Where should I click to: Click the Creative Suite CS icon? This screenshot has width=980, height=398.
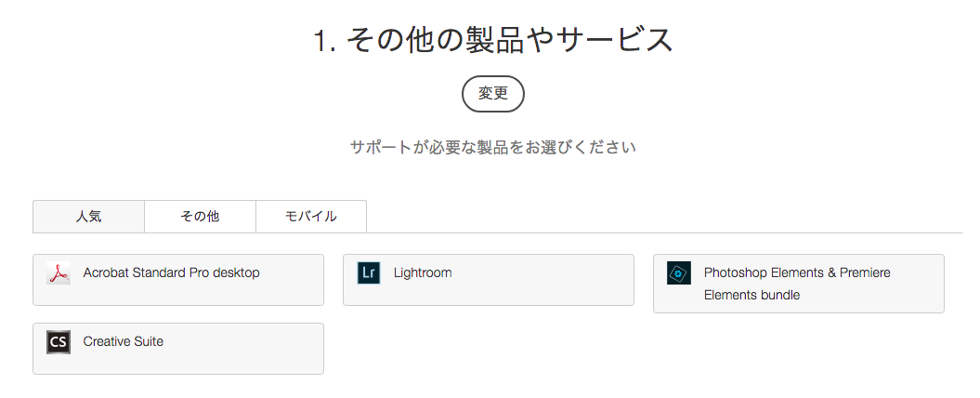[x=59, y=342]
